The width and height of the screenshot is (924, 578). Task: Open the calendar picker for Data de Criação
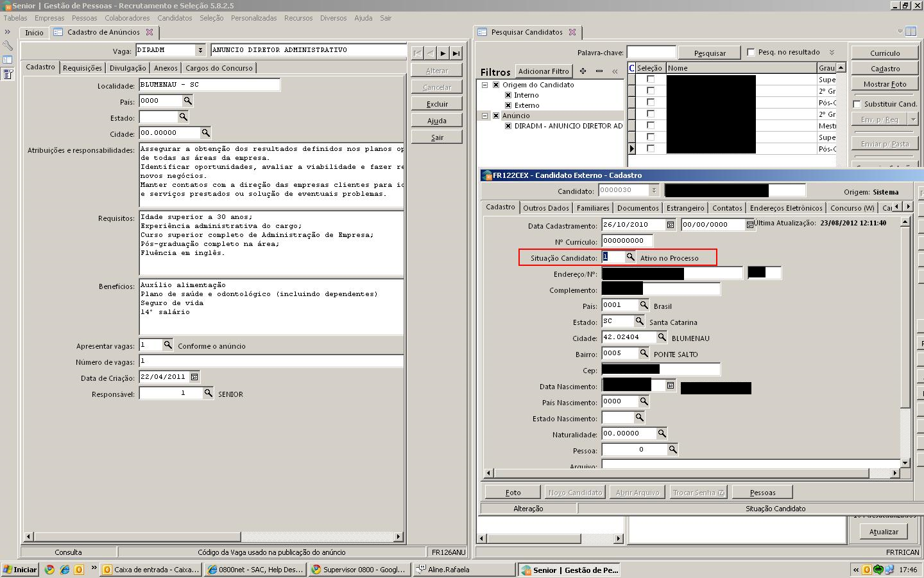point(194,377)
